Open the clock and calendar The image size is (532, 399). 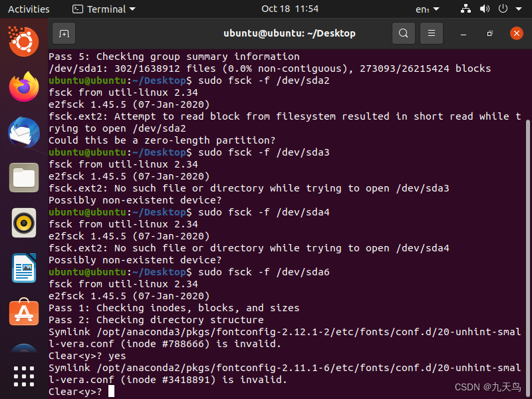290,9
